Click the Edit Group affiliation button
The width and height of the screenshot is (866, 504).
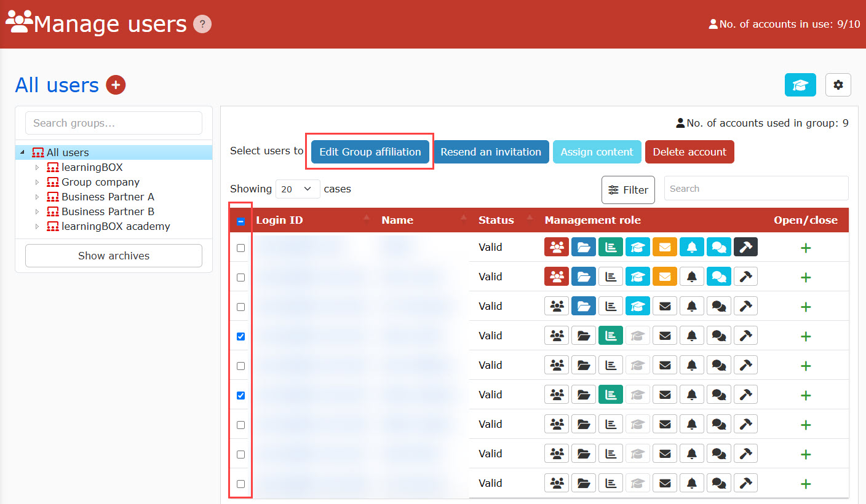(x=370, y=152)
